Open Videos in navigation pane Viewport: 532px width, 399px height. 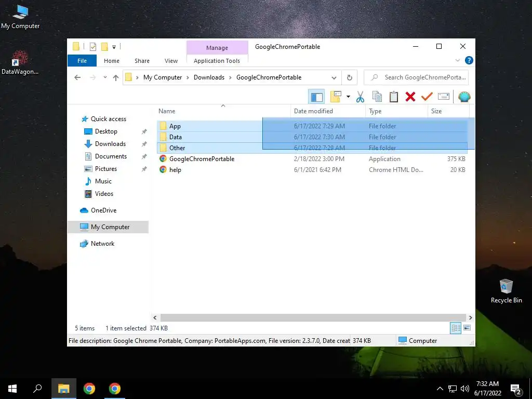104,194
